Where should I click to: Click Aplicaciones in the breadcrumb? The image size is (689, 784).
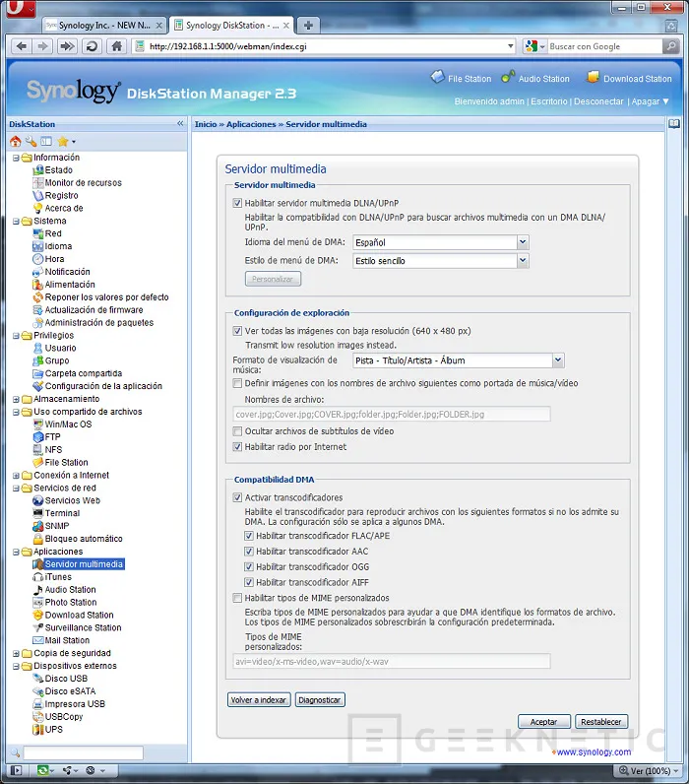(x=251, y=124)
